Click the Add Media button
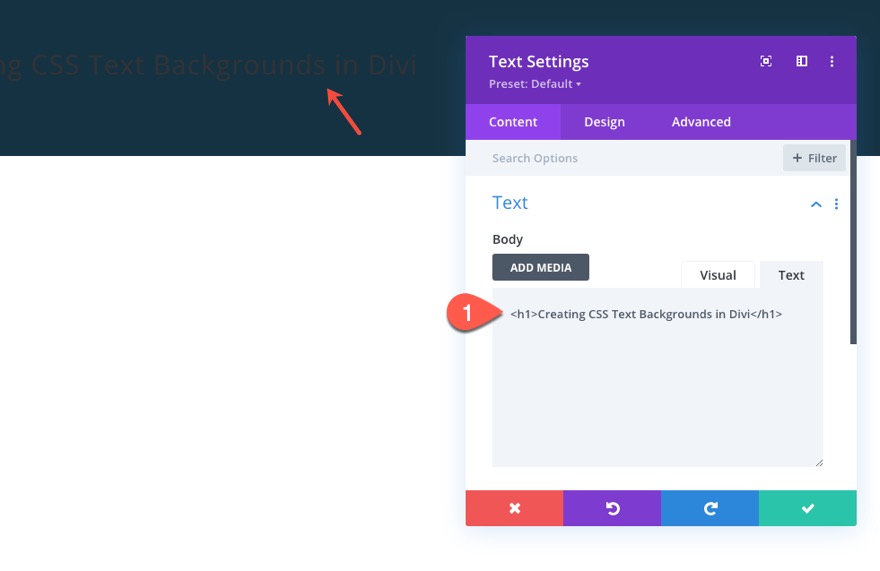This screenshot has height=571, width=880. [x=540, y=267]
